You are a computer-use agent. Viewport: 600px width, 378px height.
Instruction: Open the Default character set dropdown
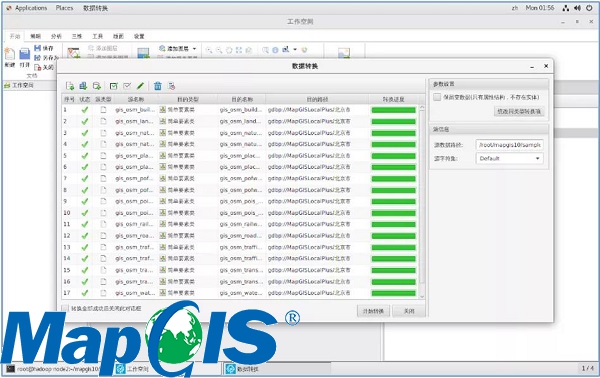(509, 158)
